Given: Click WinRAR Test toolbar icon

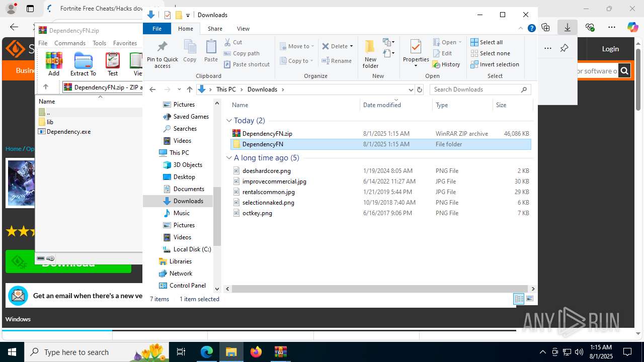Looking at the screenshot, I should [x=113, y=64].
